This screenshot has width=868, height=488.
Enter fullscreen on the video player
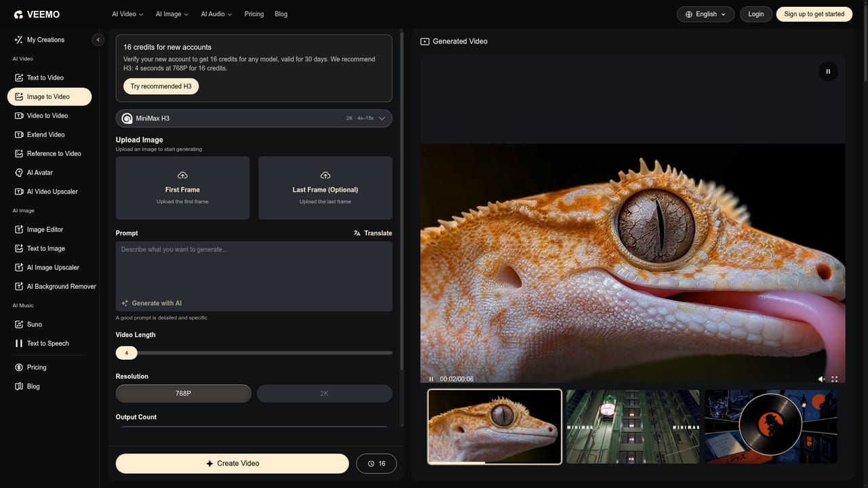click(x=834, y=379)
